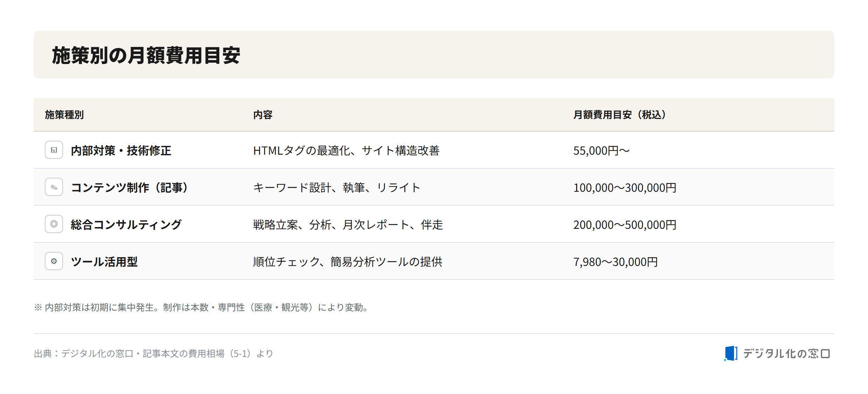
Task: Click the 100,000〜300,000円 price cell
Action: (625, 188)
